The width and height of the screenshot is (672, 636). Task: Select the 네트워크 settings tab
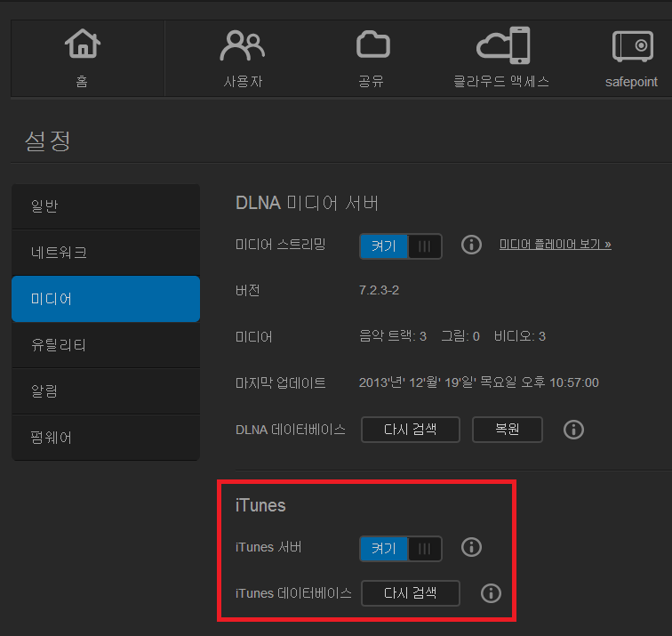pyautogui.click(x=106, y=253)
